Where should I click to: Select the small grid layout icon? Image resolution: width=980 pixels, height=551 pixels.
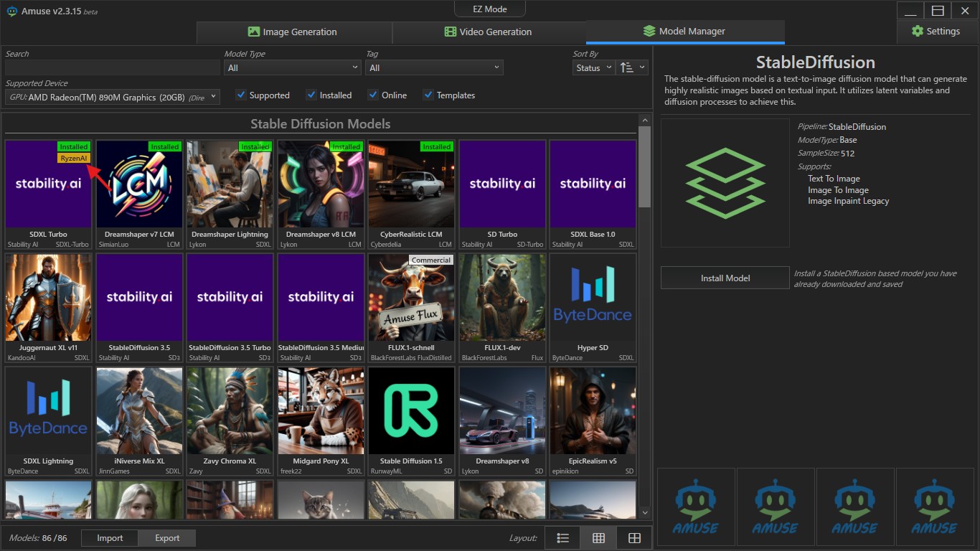pos(598,538)
